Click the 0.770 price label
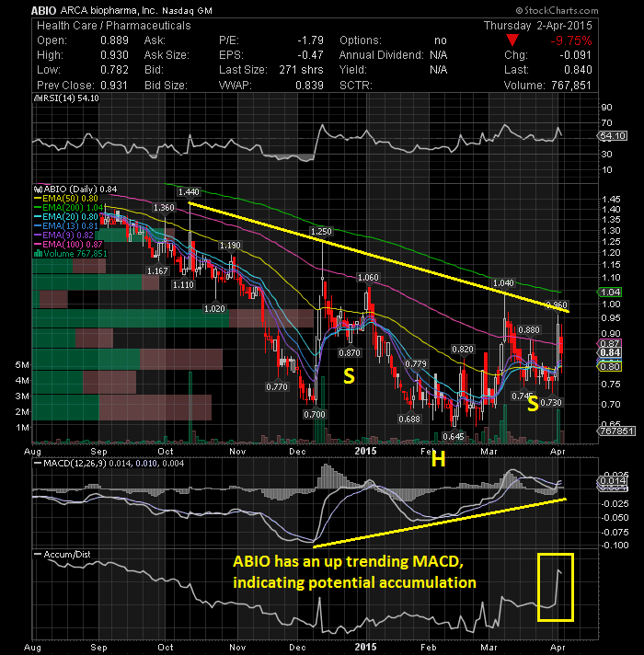The image size is (644, 655). [x=277, y=386]
